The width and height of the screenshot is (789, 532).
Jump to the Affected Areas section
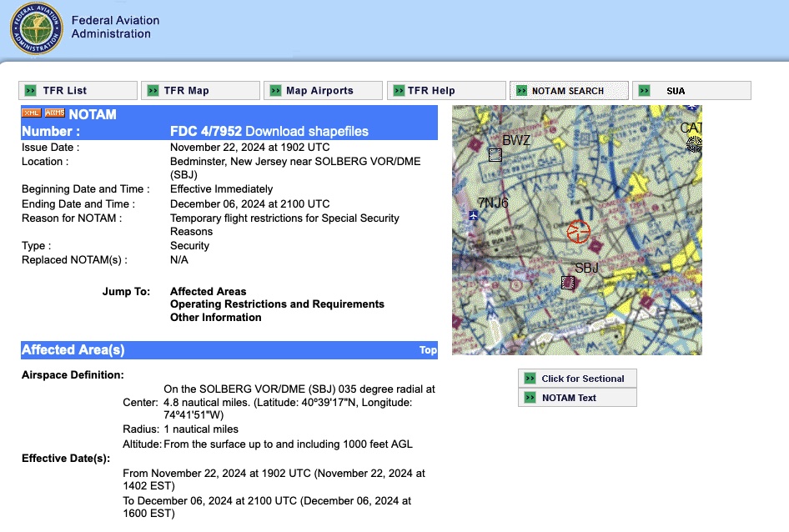tap(208, 292)
